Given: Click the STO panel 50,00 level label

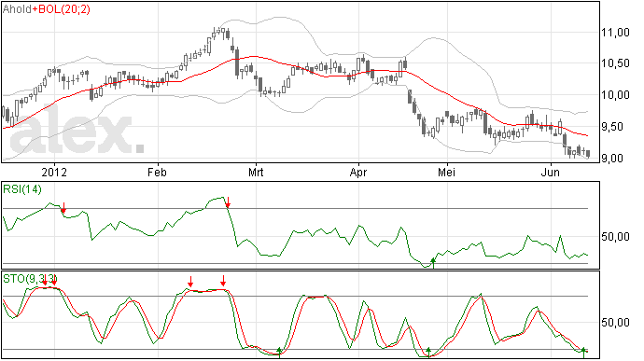Looking at the screenshot, I should 615,323.
